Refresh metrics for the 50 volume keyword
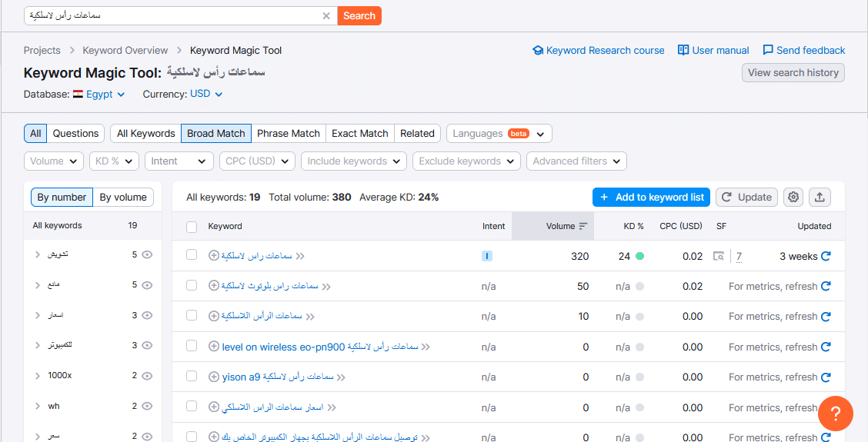868x442 pixels. [x=826, y=287]
